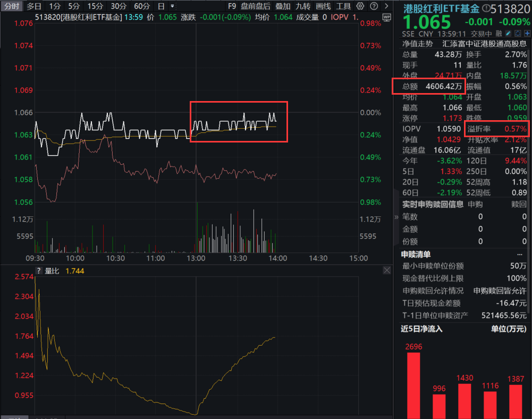Open the 工具 tools menu
Viewport: 532px width, 419px height.
344,6
